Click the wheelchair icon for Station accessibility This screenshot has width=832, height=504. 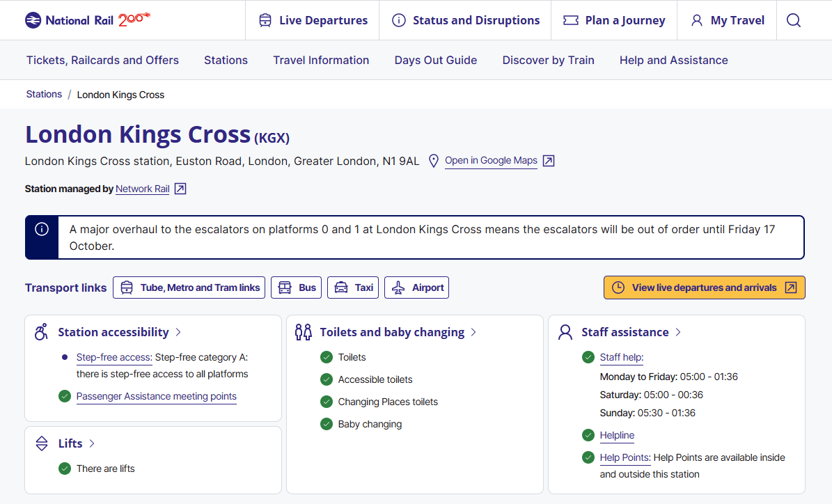41,332
